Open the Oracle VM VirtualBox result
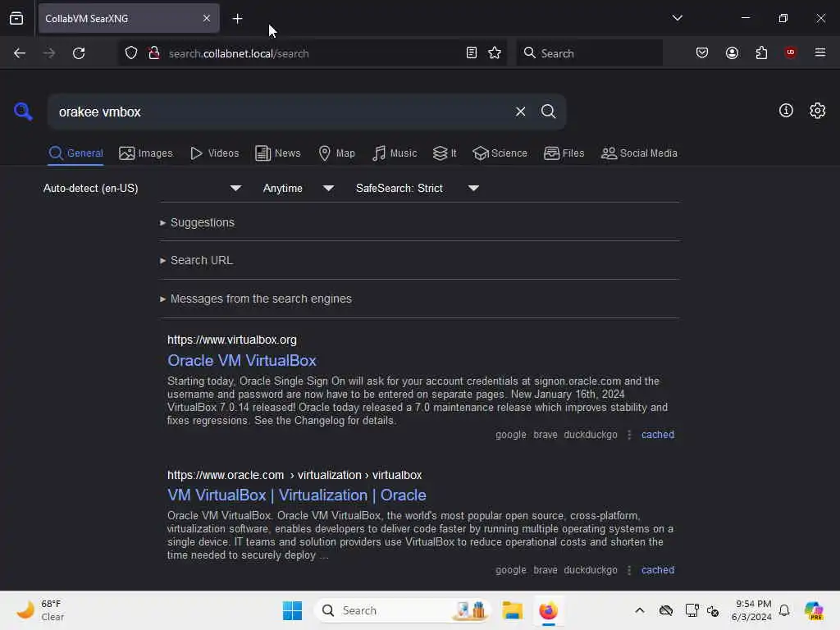The width and height of the screenshot is (840, 630). pos(242,361)
